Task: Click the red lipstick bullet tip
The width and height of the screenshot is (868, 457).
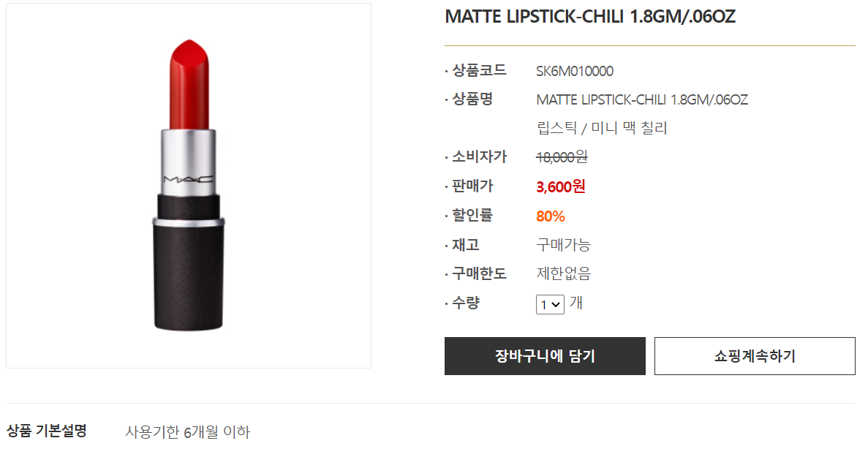Action: (189, 84)
